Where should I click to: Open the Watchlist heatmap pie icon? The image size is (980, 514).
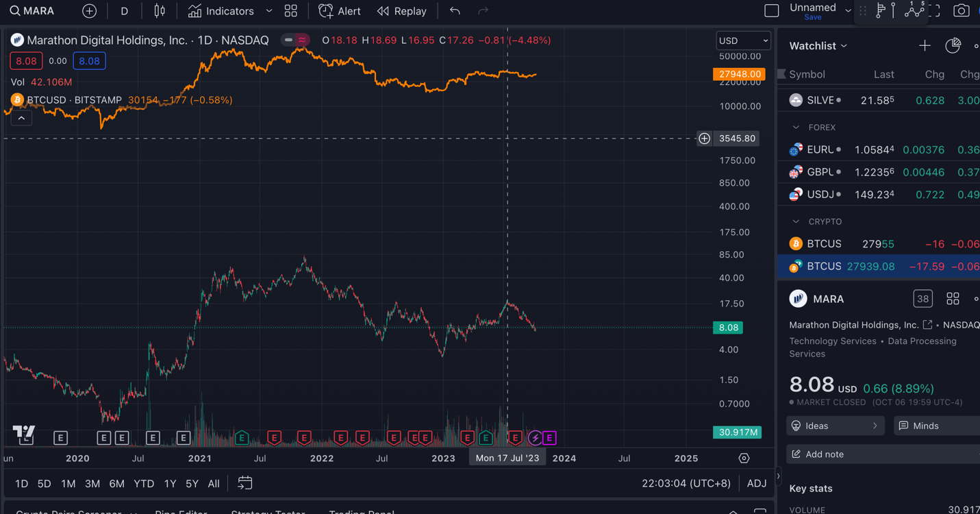953,45
